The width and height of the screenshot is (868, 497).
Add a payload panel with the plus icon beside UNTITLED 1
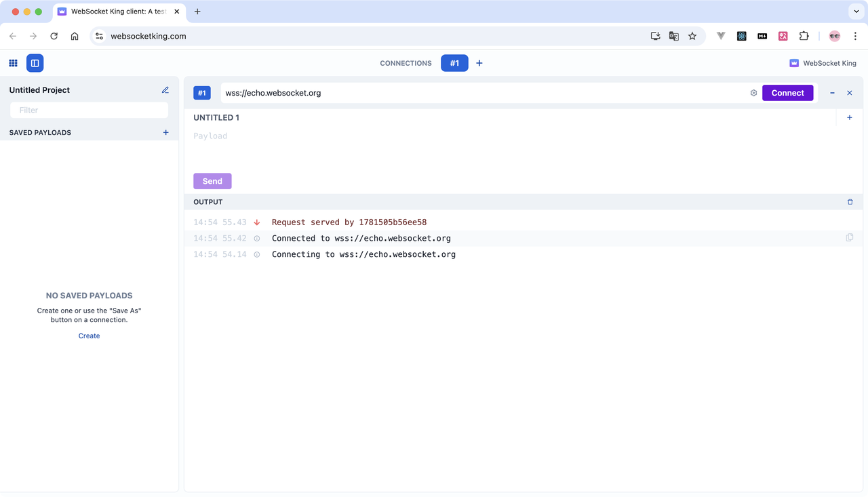pyautogui.click(x=849, y=117)
